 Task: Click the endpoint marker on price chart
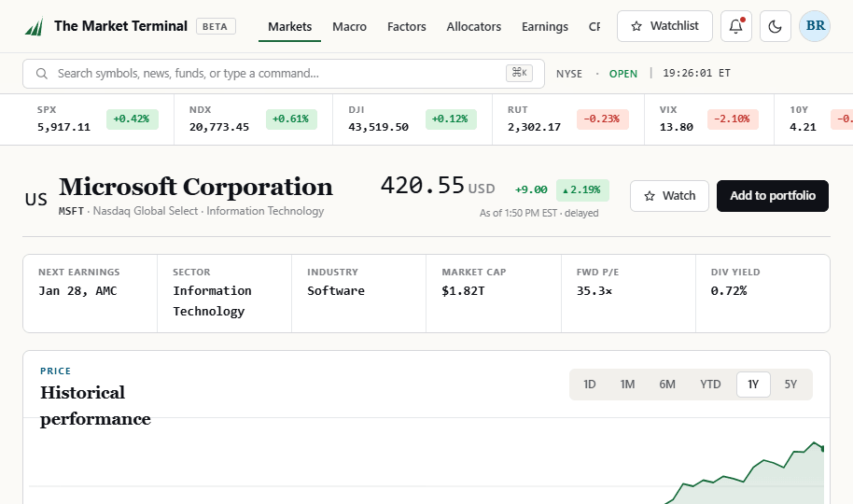click(x=822, y=449)
